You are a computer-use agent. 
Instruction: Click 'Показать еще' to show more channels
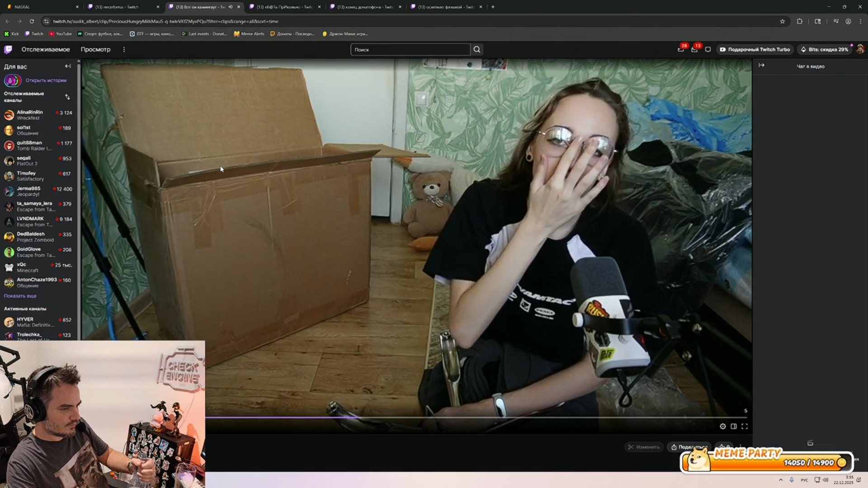(x=20, y=296)
